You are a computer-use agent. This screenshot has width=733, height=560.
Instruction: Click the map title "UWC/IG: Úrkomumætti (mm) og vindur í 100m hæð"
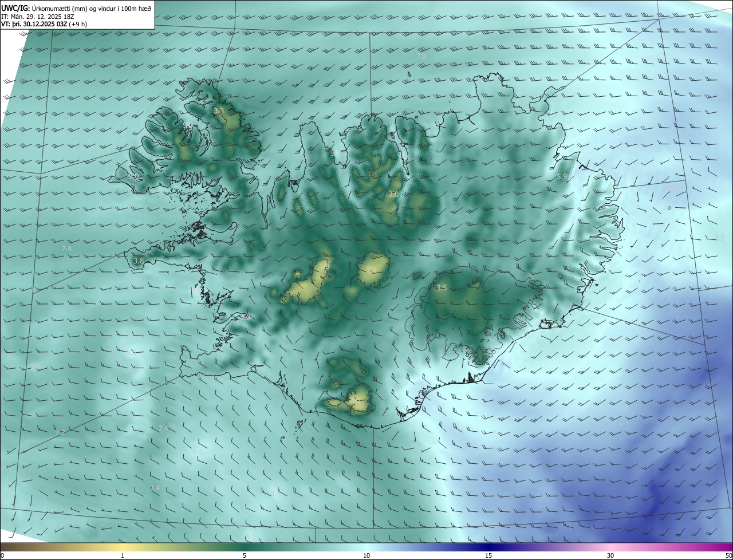(76, 7)
